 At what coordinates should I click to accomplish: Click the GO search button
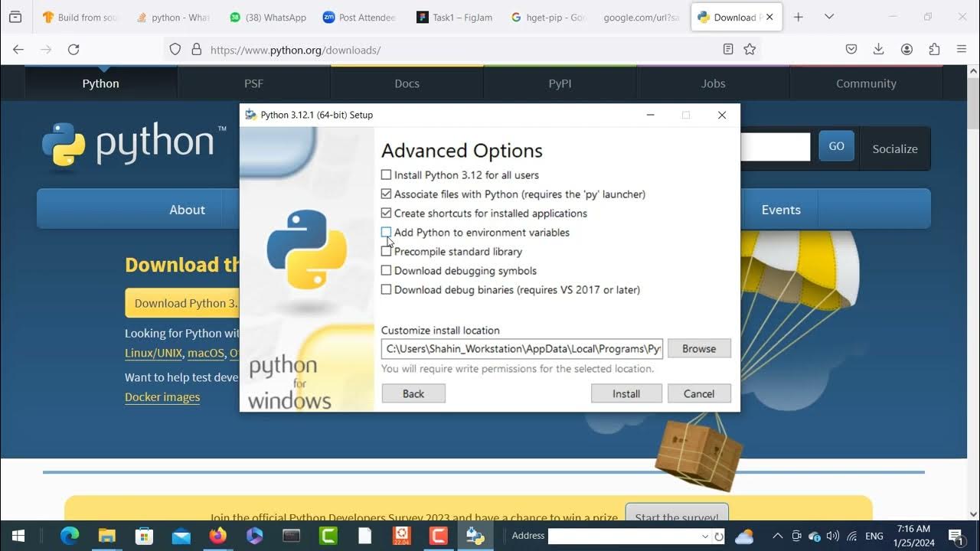pyautogui.click(x=836, y=146)
